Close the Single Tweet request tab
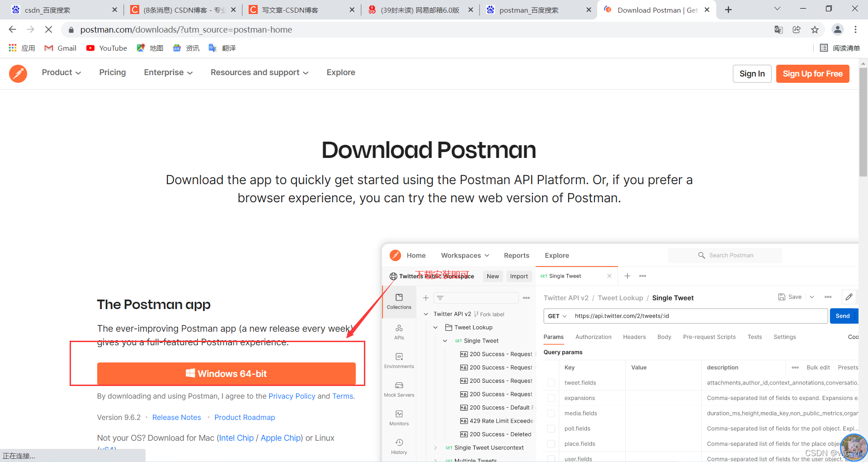 click(609, 276)
